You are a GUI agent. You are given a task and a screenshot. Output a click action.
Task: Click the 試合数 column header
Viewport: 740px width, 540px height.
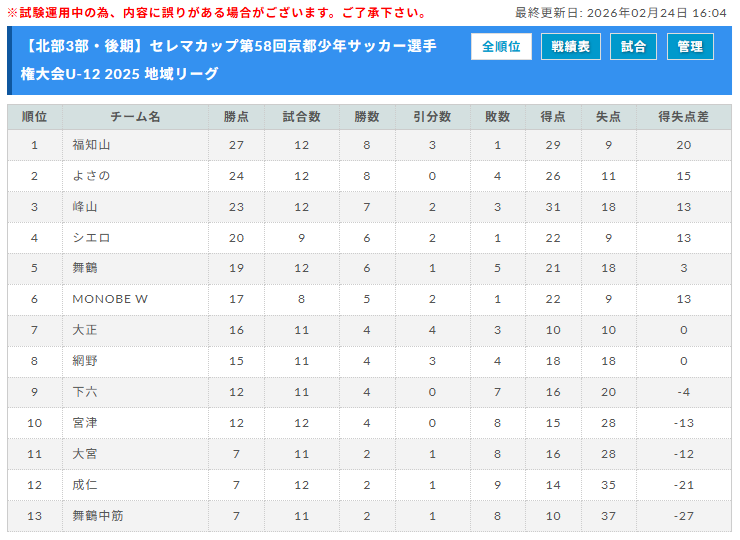coord(301,117)
